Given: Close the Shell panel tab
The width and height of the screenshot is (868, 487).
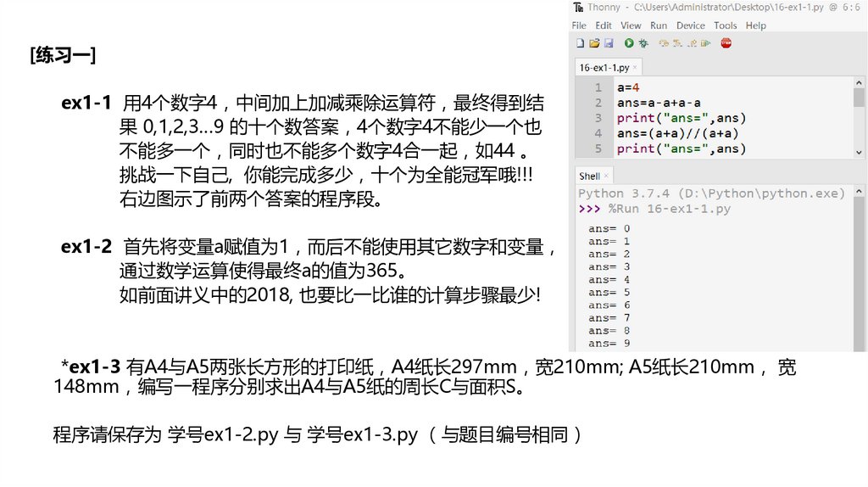Looking at the screenshot, I should [606, 176].
